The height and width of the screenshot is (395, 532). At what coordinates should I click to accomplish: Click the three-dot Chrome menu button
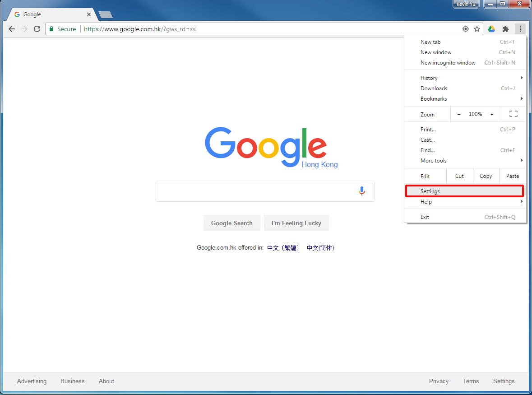pos(520,29)
